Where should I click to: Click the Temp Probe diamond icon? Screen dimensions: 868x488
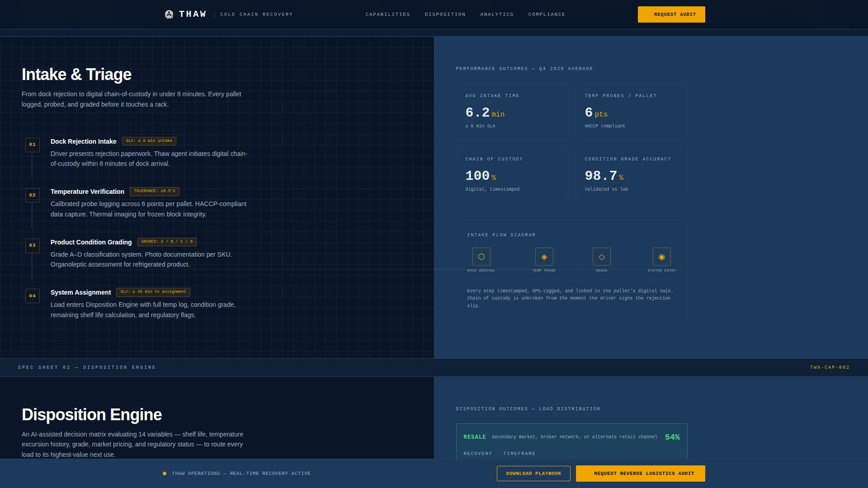[x=544, y=257]
